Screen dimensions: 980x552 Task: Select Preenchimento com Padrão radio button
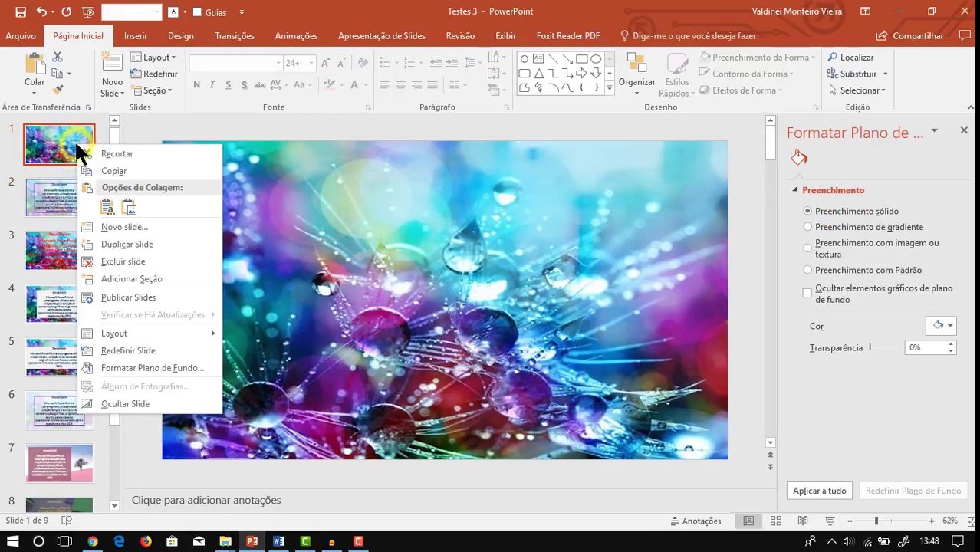(807, 270)
